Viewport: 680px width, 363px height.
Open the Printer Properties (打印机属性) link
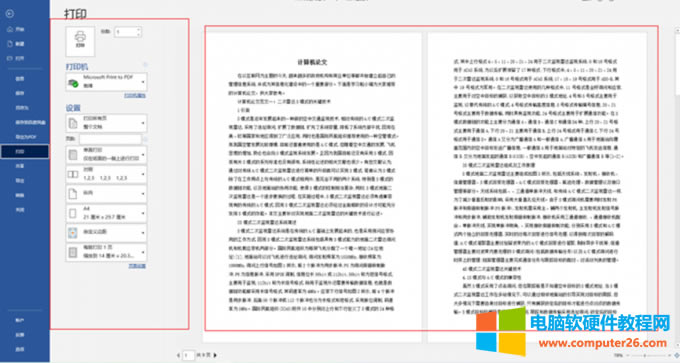(135, 95)
